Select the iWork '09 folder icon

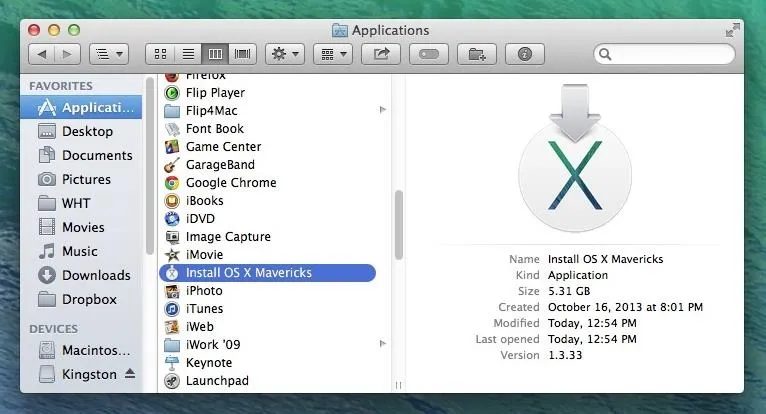point(172,345)
